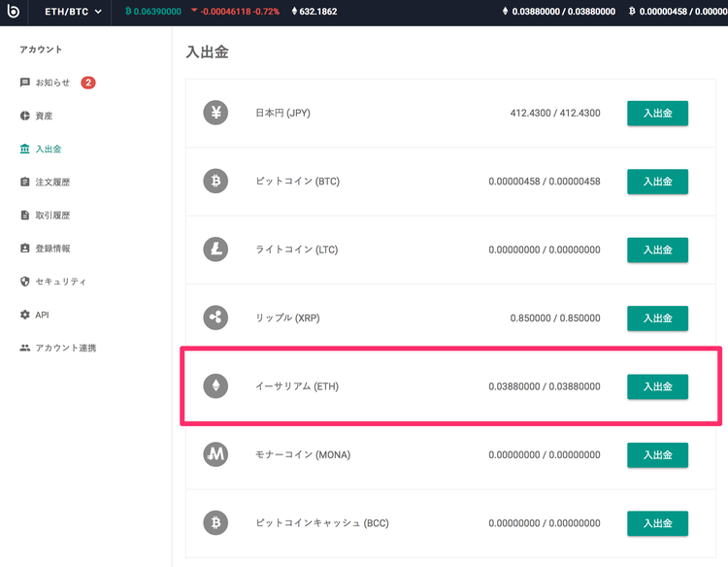
Task: Click 入出金 button for ビットコインキャッシュ (BCC)
Action: tap(657, 523)
